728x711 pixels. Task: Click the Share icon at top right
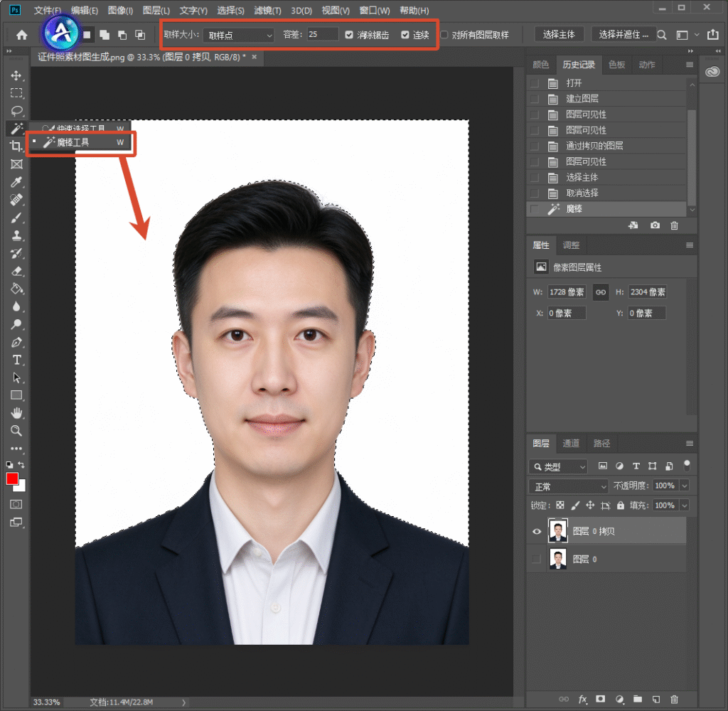coord(712,35)
